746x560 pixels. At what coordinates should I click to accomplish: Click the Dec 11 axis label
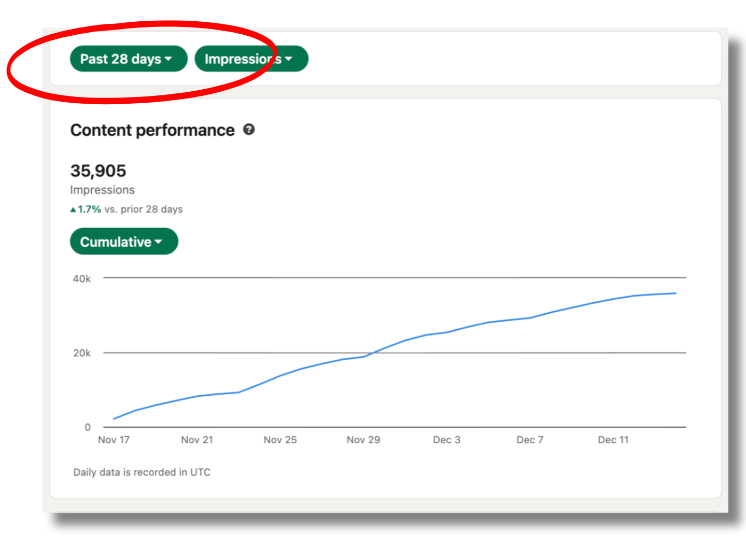point(613,439)
